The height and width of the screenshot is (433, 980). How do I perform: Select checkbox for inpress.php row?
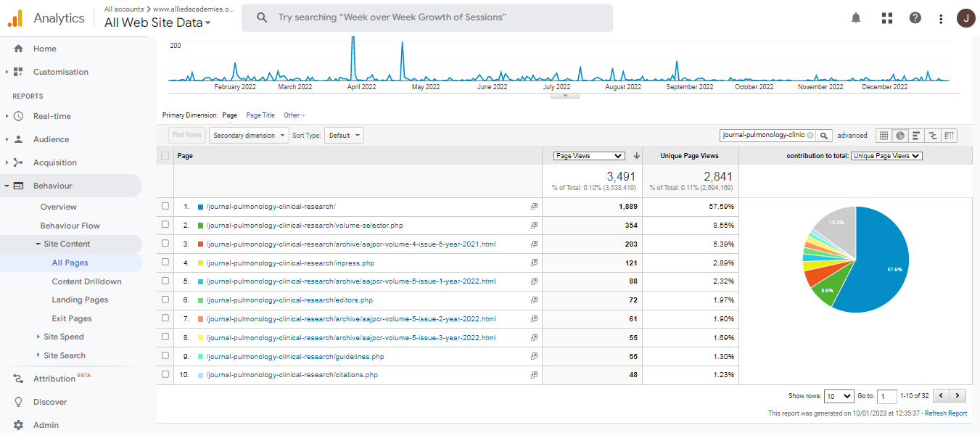(165, 263)
